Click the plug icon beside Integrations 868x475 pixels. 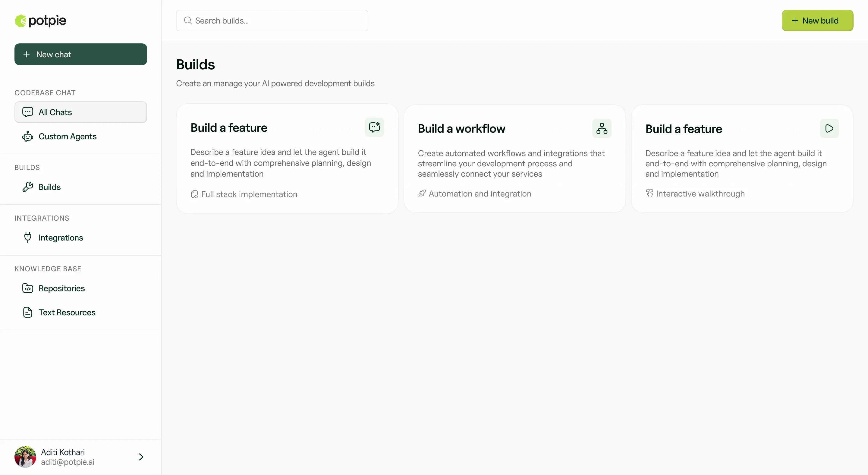click(x=28, y=237)
